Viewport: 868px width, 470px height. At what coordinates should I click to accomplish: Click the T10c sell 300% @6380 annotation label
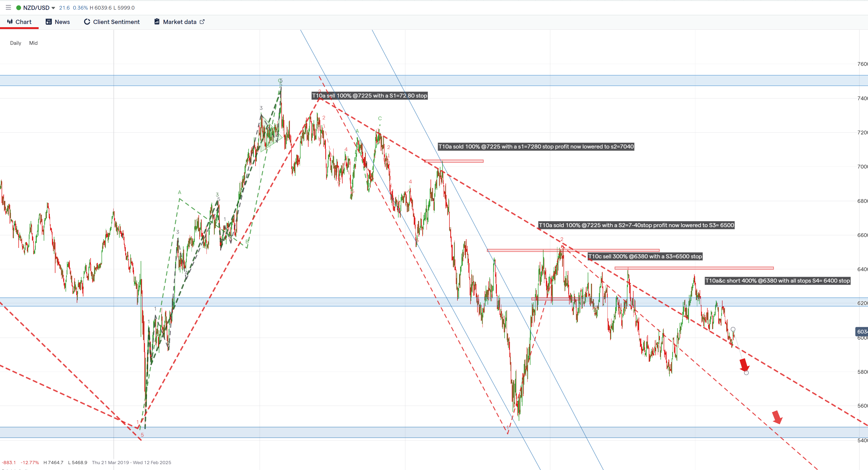pos(645,256)
